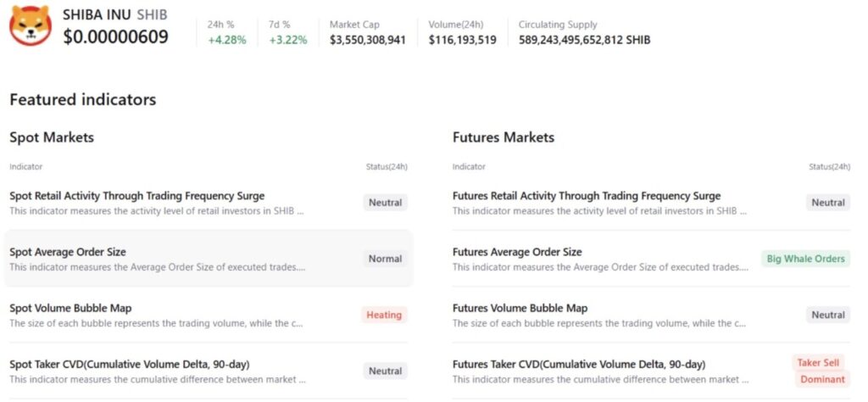Open the Spot Taker CVD indicator
The height and width of the screenshot is (402, 868).
click(x=130, y=364)
